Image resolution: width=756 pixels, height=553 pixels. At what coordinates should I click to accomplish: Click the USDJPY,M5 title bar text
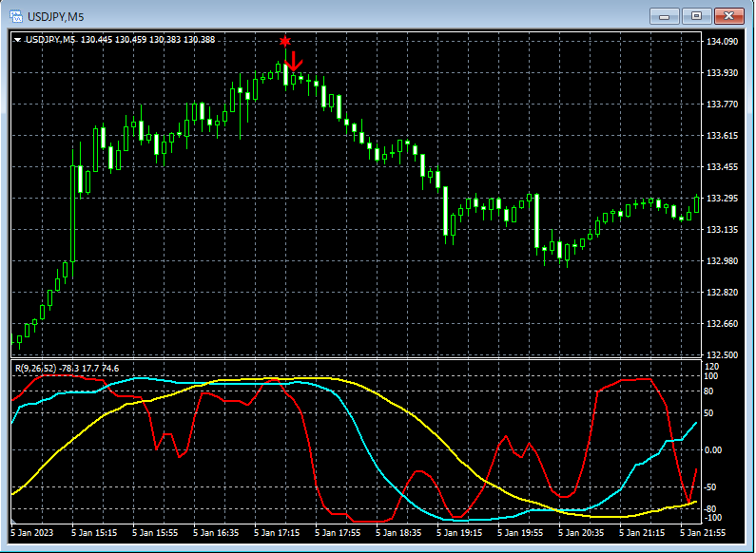54,15
